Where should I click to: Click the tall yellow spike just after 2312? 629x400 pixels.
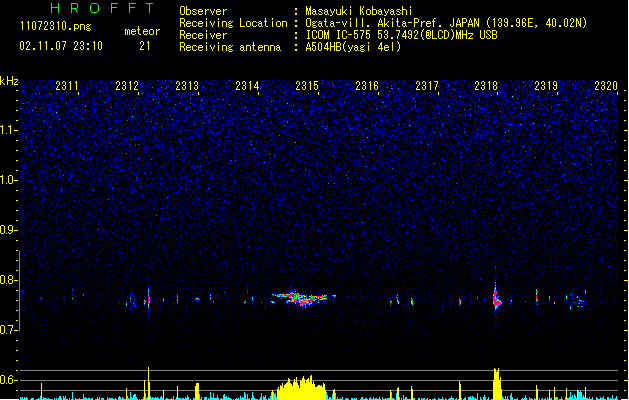pos(148,383)
